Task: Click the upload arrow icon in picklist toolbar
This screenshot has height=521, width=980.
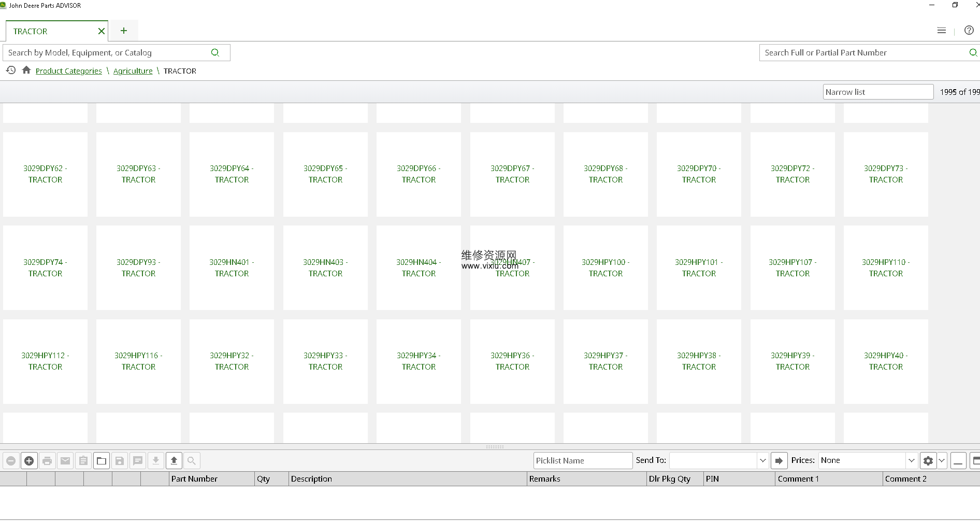Action: 174,460
